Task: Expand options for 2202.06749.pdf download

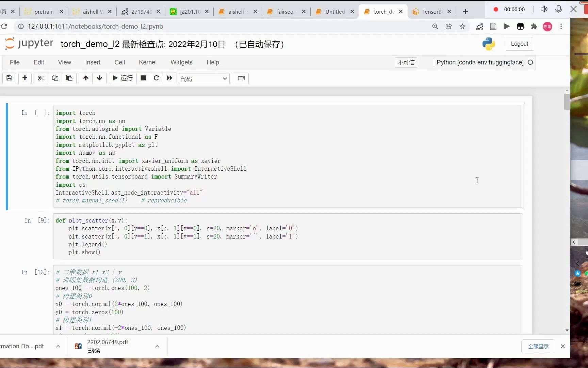Action: (x=157, y=346)
